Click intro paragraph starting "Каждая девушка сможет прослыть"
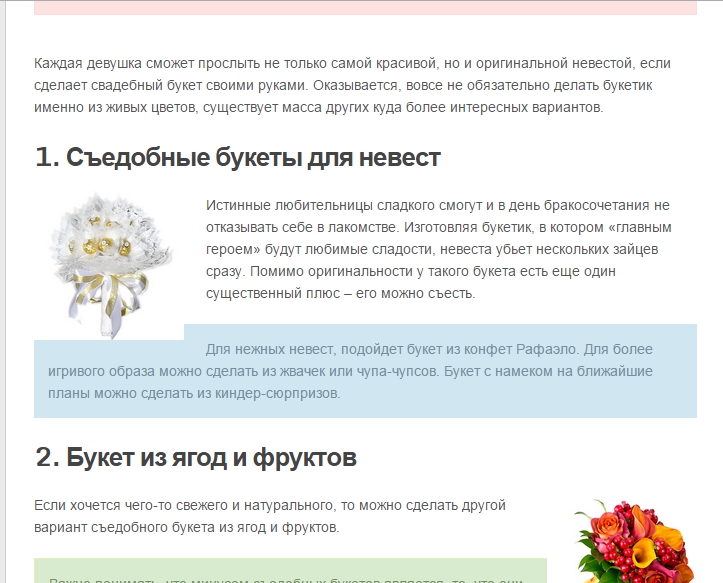 coord(353,85)
